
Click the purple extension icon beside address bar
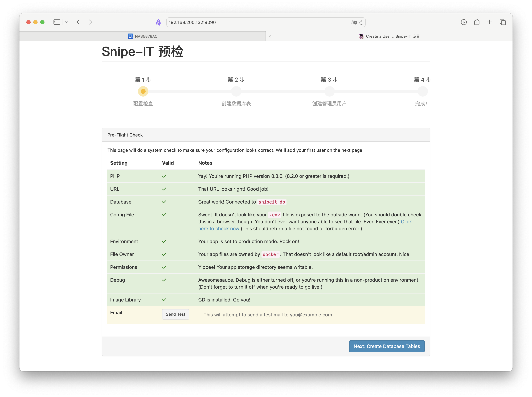[x=158, y=22]
